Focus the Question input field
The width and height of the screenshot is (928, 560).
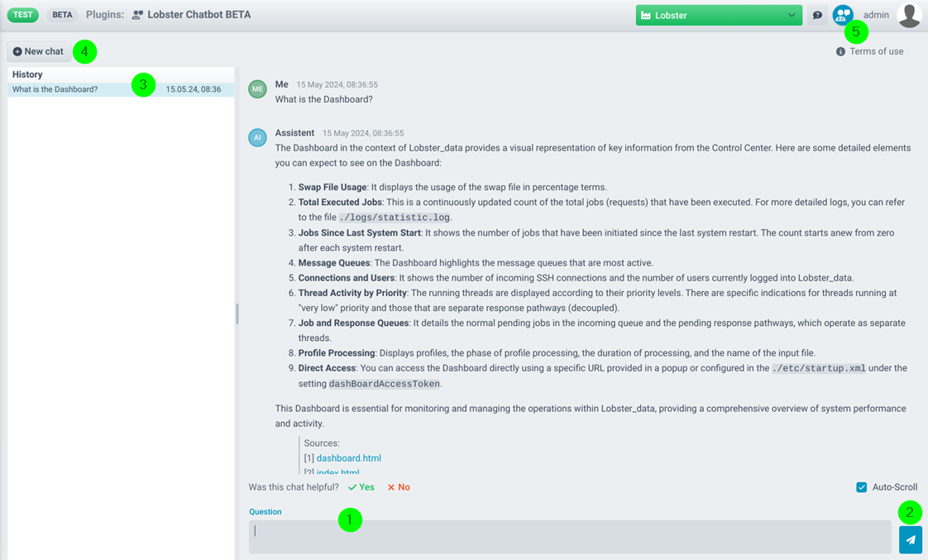tap(570, 537)
